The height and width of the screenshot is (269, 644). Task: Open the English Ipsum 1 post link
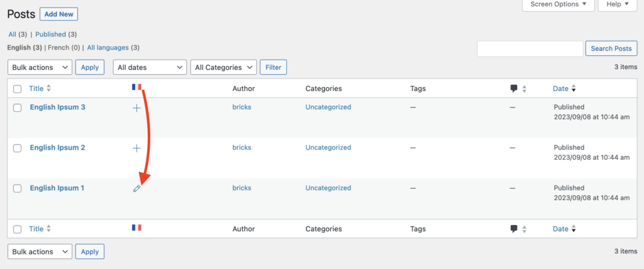point(57,188)
